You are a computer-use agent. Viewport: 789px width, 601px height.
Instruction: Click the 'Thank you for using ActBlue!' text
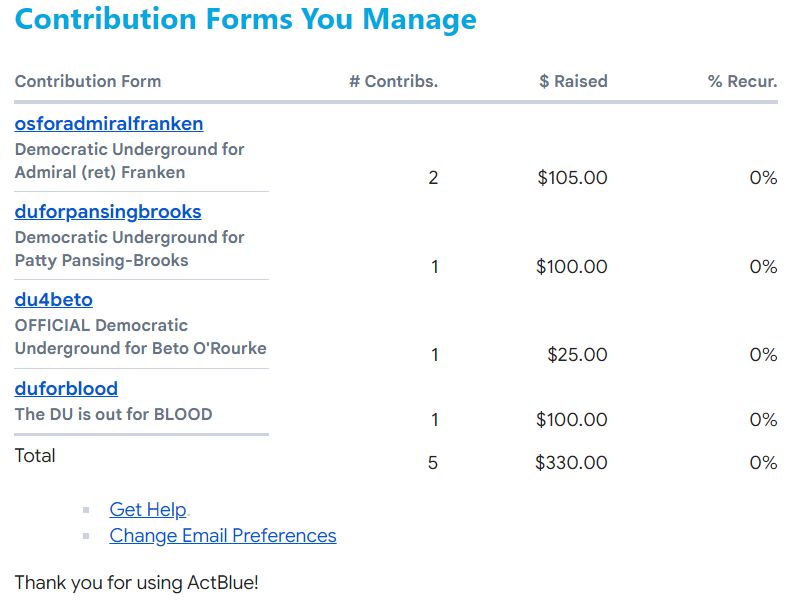(x=136, y=583)
